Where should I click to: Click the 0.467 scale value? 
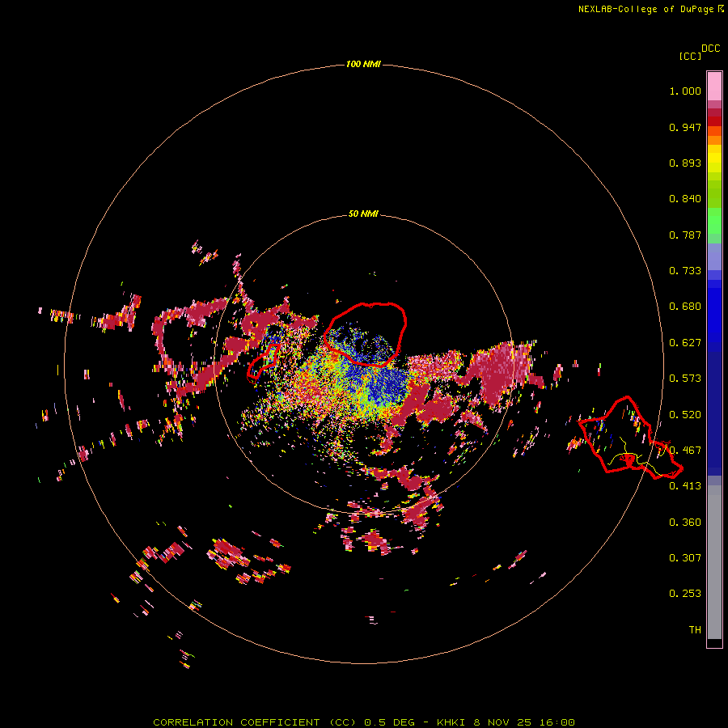pos(685,451)
